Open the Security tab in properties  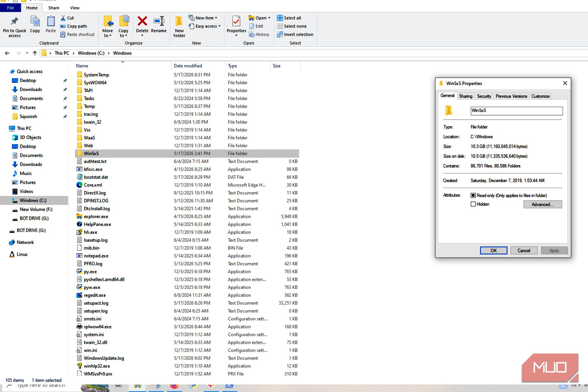(x=484, y=96)
